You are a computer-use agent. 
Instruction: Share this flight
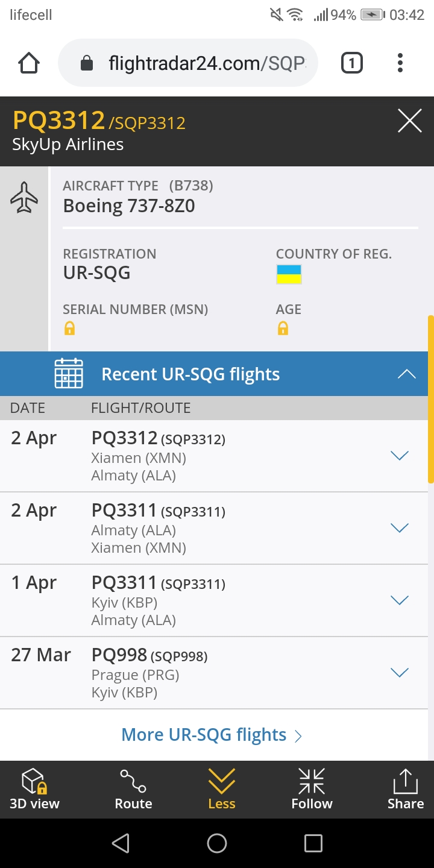click(x=405, y=790)
